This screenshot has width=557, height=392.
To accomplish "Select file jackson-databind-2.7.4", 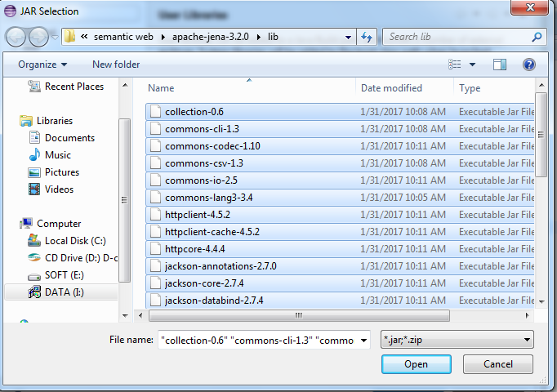I will tap(340, 300).
